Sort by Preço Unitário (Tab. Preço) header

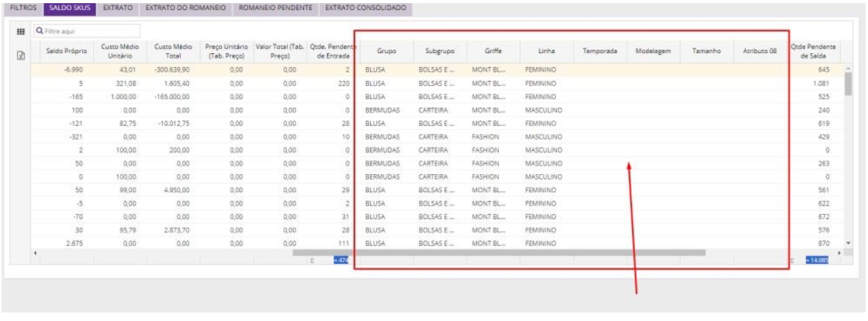[x=227, y=51]
